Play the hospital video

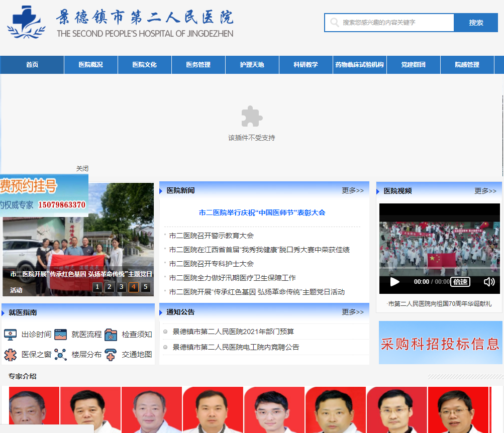[x=395, y=282]
